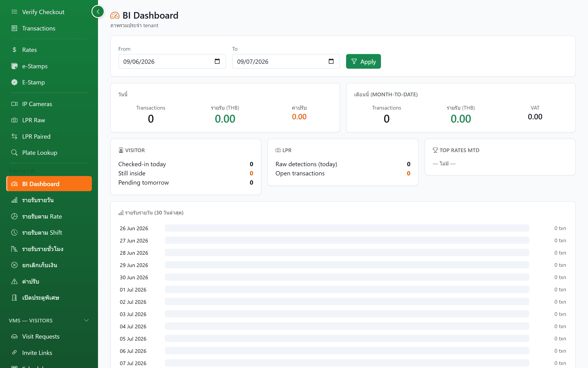Click the 06 Jul 2026 progress bar

(x=347, y=351)
